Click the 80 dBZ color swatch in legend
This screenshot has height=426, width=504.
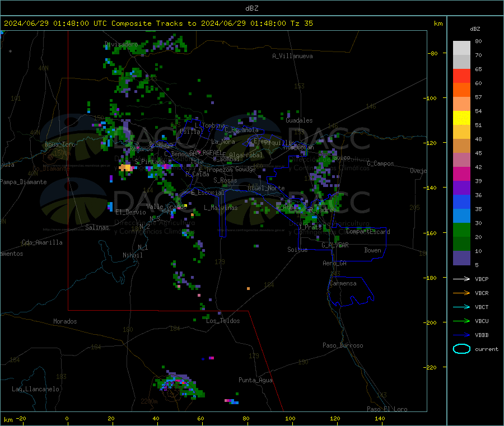[x=461, y=48]
